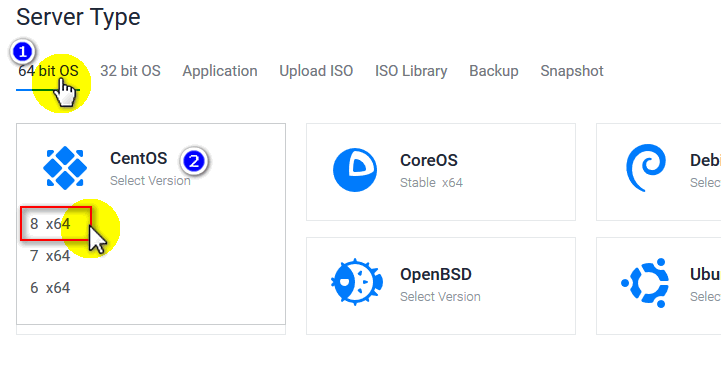Choose CentOS 7 x64 version

tap(50, 256)
